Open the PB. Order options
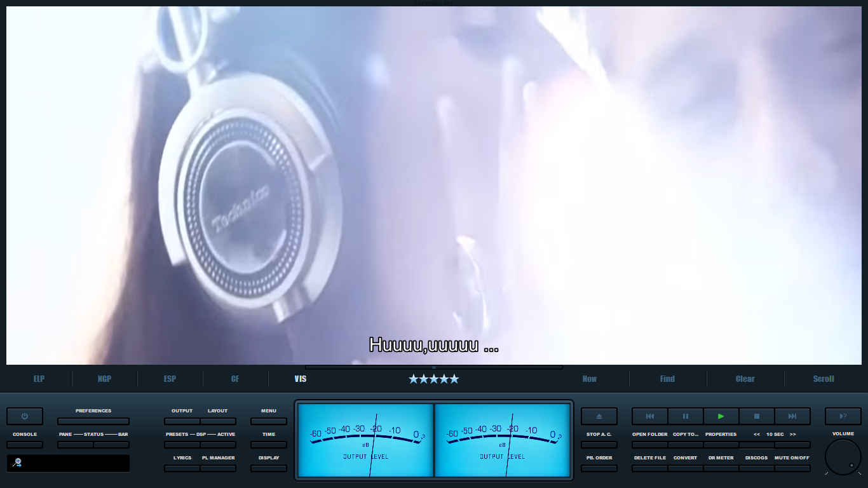The height and width of the screenshot is (488, 868). pyautogui.click(x=599, y=468)
